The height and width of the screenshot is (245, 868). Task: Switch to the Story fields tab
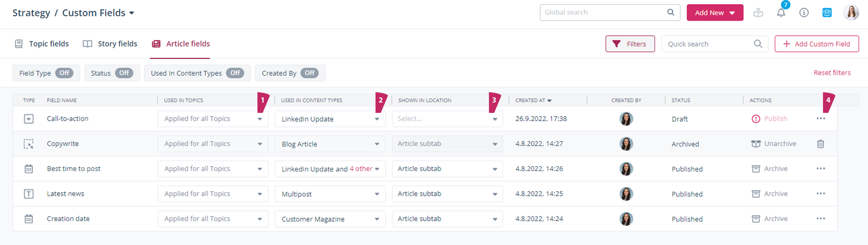tap(110, 44)
